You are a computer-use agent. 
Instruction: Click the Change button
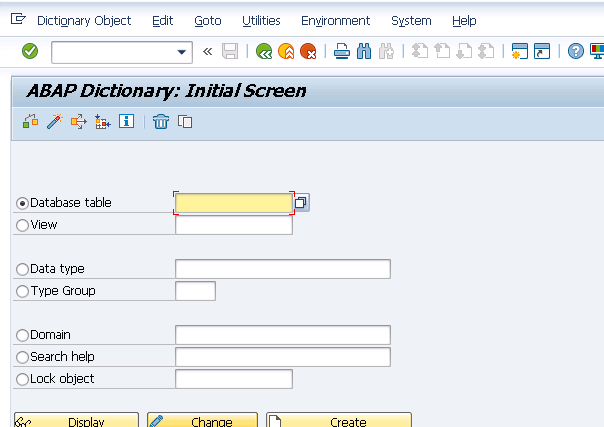pos(202,420)
